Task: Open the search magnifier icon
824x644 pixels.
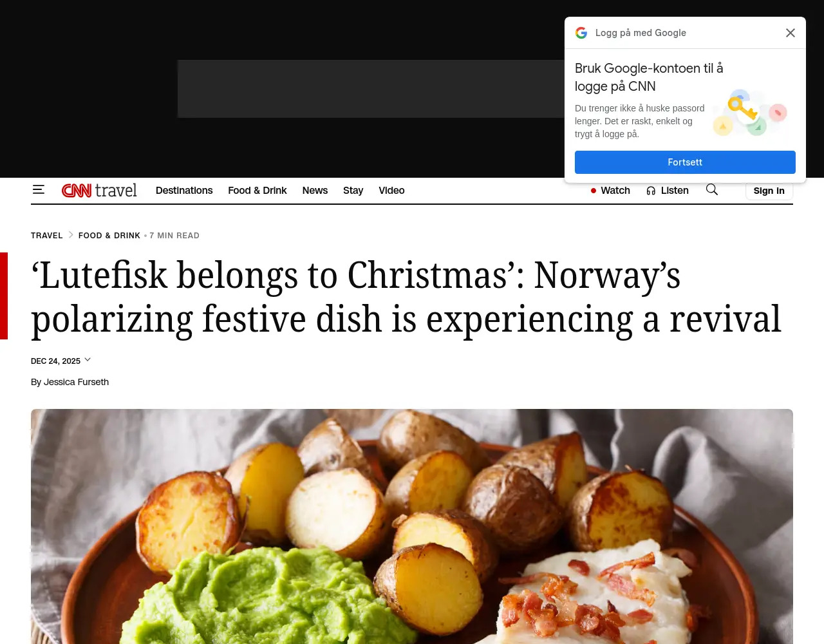Action: 712,189
